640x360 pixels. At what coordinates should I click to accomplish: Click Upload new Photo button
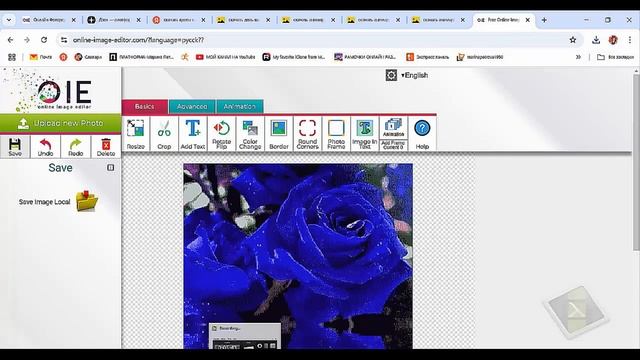60,123
